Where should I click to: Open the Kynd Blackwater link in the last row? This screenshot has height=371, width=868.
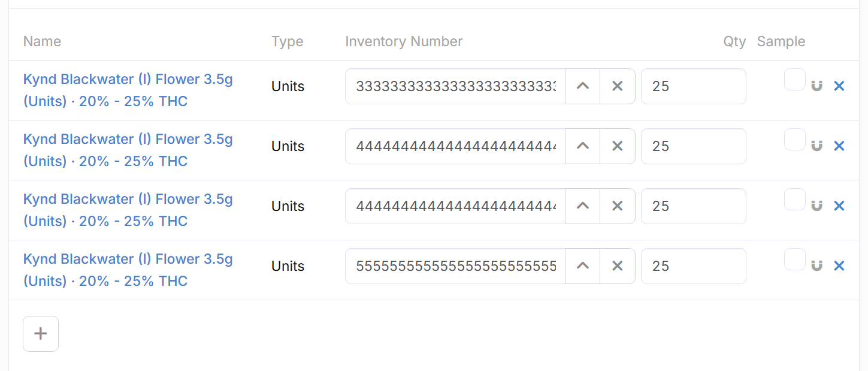[x=128, y=260]
